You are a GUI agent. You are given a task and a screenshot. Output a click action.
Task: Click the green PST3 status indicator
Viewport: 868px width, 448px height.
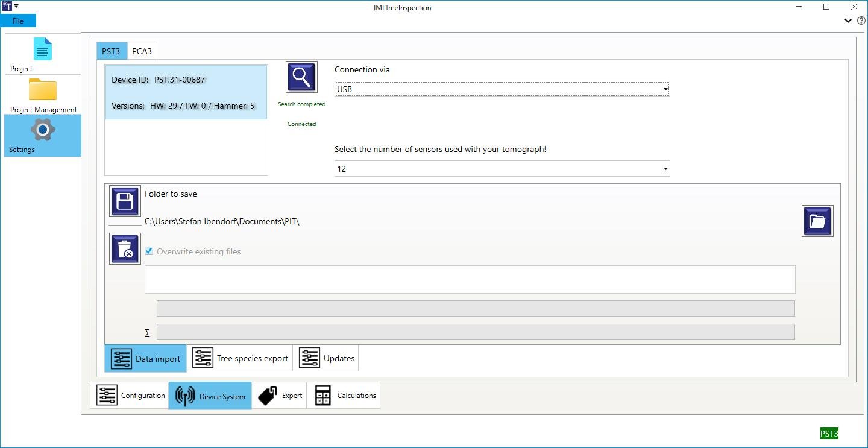(x=829, y=433)
